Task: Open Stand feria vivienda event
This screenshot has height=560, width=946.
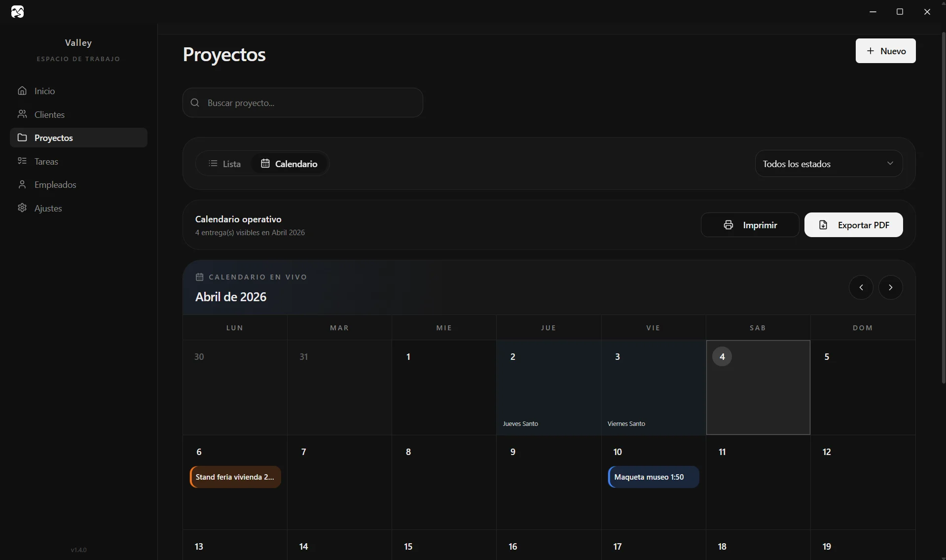Action: tap(235, 477)
